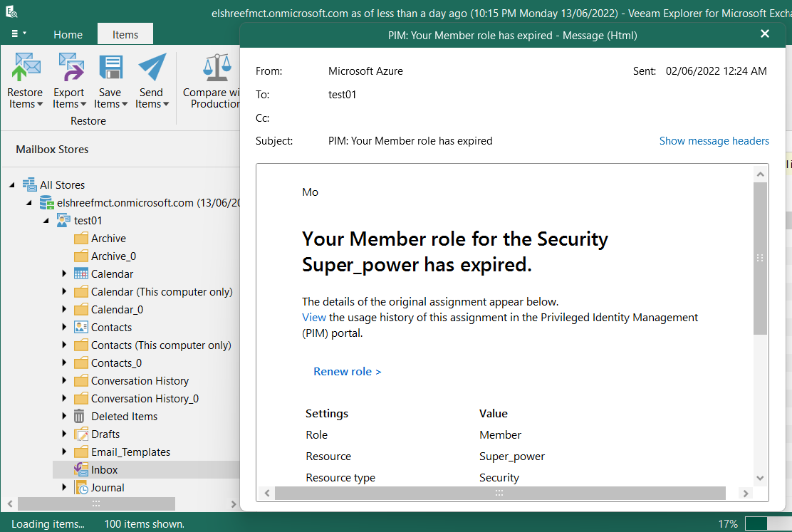The width and height of the screenshot is (792, 532).
Task: Click the Conversation History folder icon
Action: [80, 381]
